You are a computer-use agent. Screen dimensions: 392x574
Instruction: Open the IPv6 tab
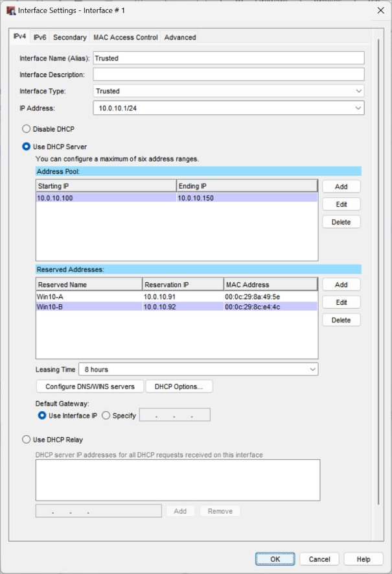(40, 38)
